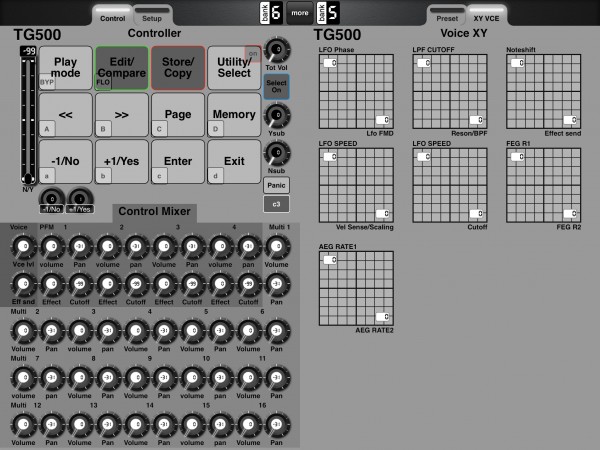Click the +1/Yes small knob
This screenshot has height=450, width=600.
point(80,198)
